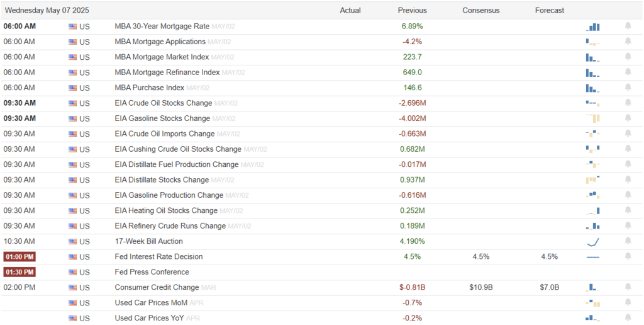Click the 17-Week Bill Auction line chart icon
The image size is (644, 325).
tap(592, 241)
